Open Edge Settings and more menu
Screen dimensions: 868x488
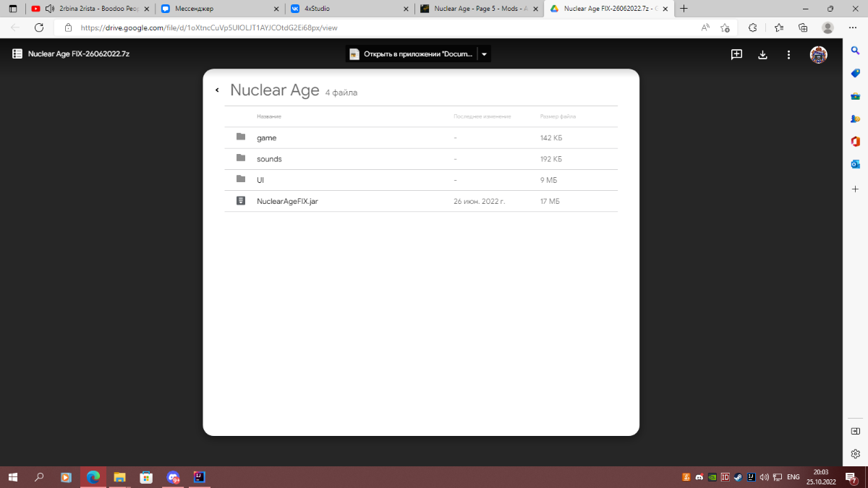852,27
